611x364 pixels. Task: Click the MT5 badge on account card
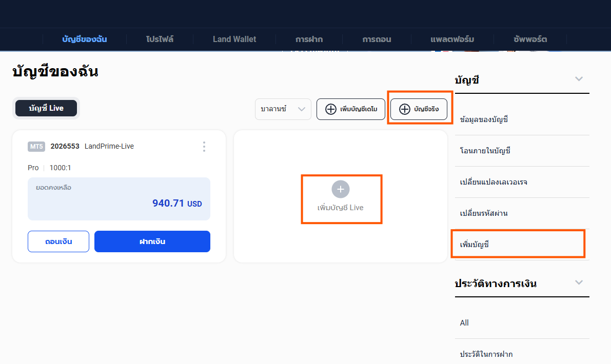pyautogui.click(x=36, y=147)
